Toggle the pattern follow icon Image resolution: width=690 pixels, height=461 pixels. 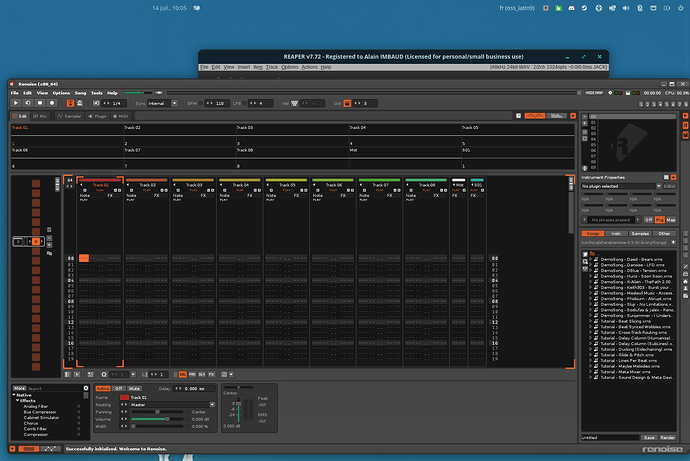70,103
